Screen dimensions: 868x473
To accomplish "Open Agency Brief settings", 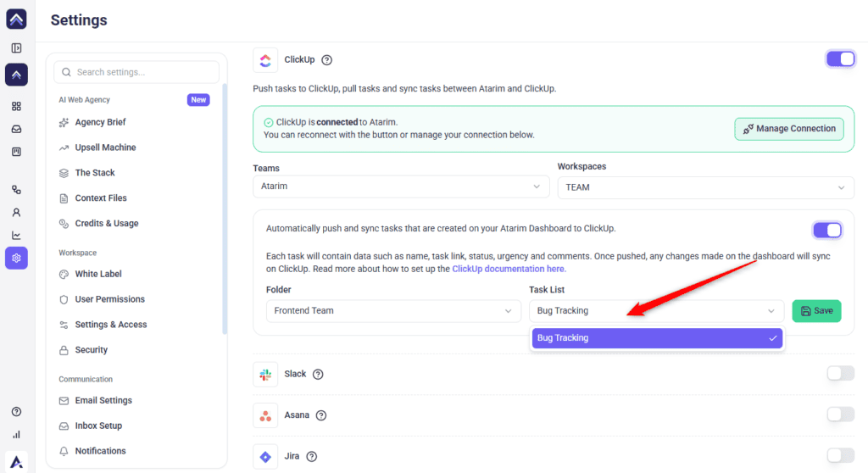I will (x=100, y=122).
